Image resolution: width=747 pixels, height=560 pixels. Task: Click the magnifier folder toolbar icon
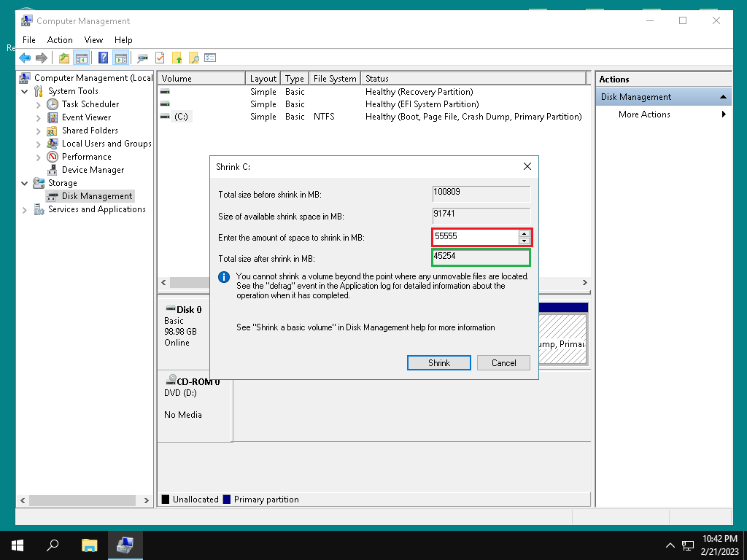(193, 58)
